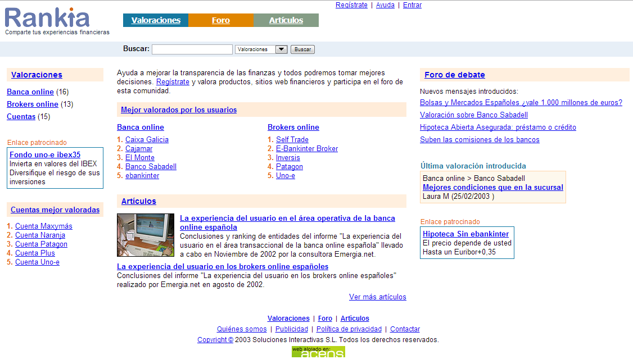Open Banca online heading in ranking

click(x=141, y=127)
